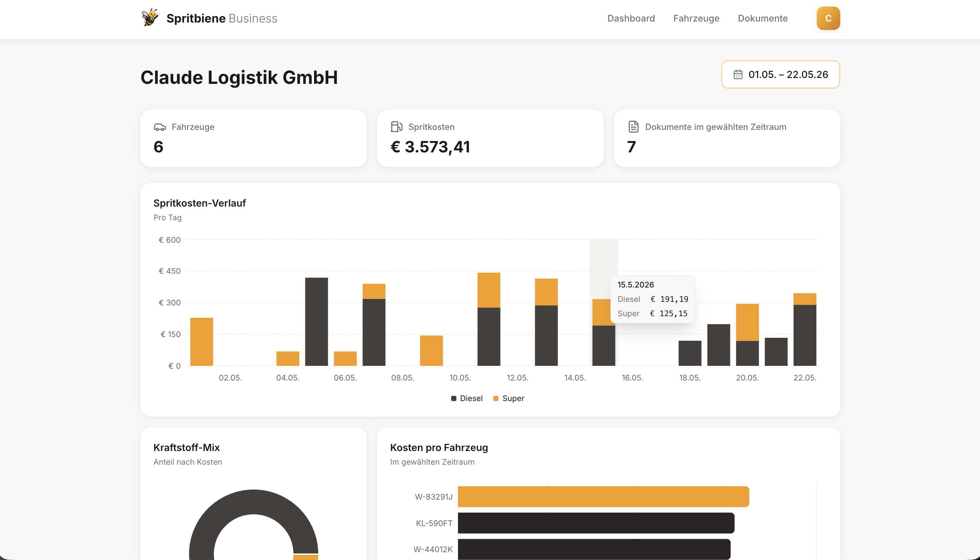The height and width of the screenshot is (560, 980).
Task: Click the highlighted 15.05. stacked bar
Action: coord(604,332)
